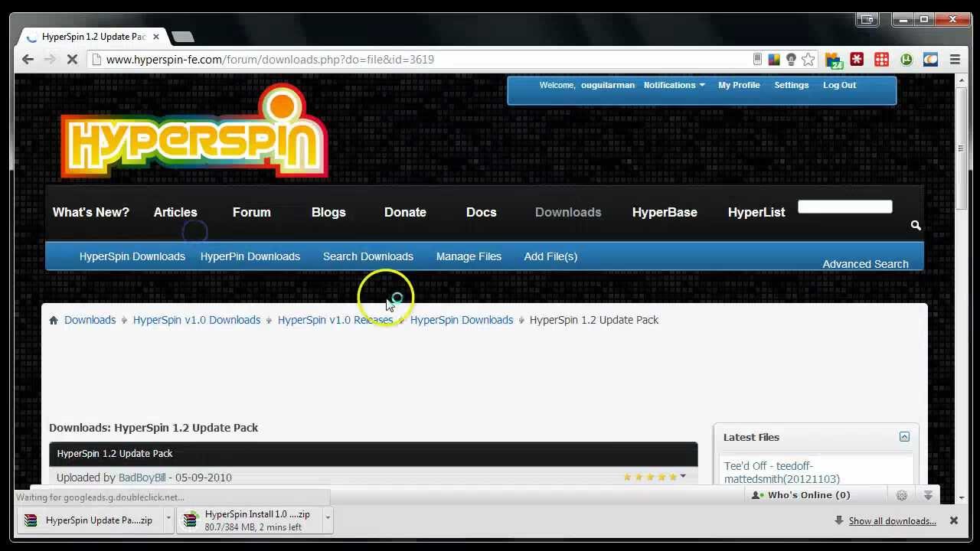Focus the site search box
Viewport: 980px width, 551px height.
[845, 207]
